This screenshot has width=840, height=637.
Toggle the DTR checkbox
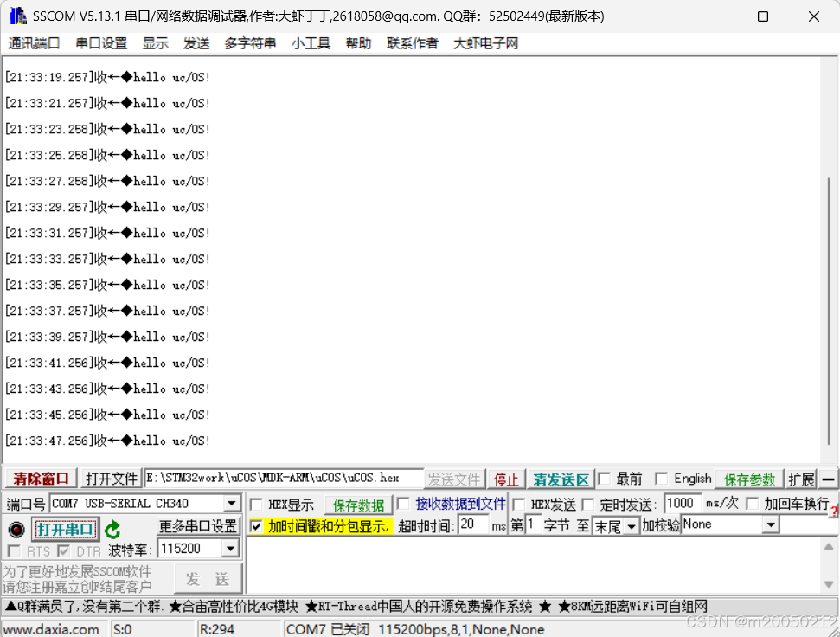tap(64, 550)
